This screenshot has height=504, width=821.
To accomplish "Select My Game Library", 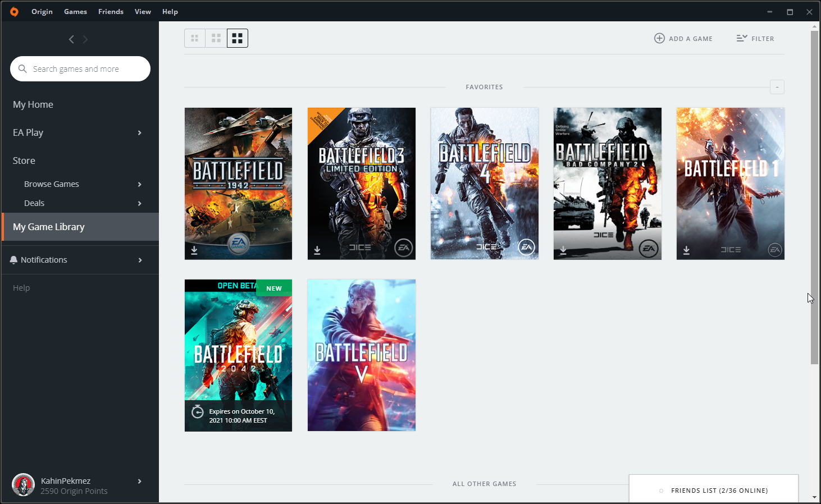I will click(80, 227).
